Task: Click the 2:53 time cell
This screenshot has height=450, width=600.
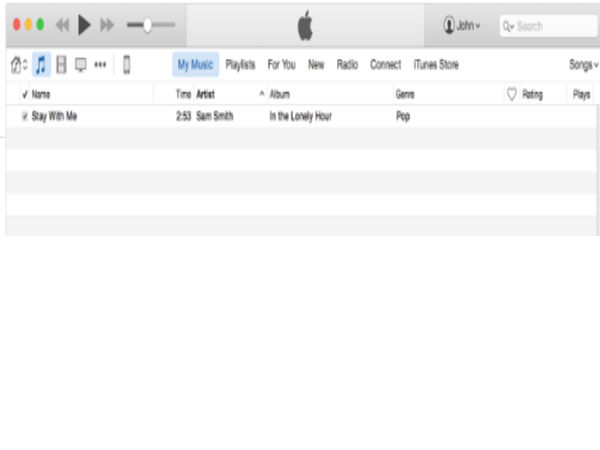Action: (x=183, y=116)
